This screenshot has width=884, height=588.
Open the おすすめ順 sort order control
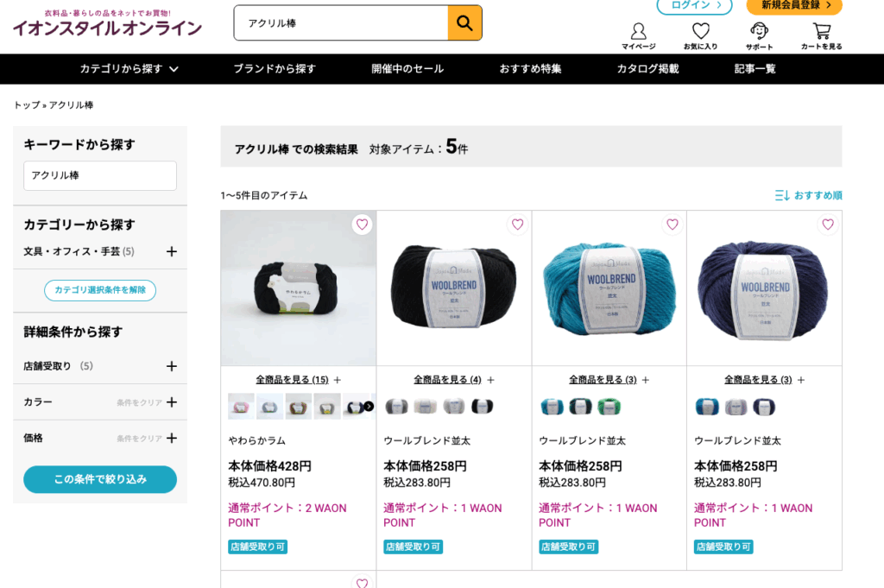pyautogui.click(x=808, y=196)
